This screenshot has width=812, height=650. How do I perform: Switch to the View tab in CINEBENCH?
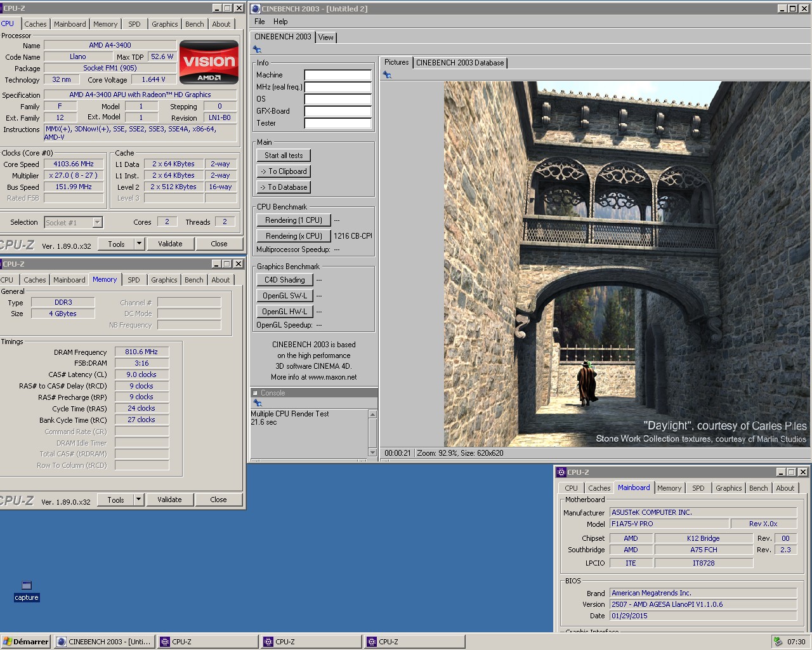pos(326,37)
